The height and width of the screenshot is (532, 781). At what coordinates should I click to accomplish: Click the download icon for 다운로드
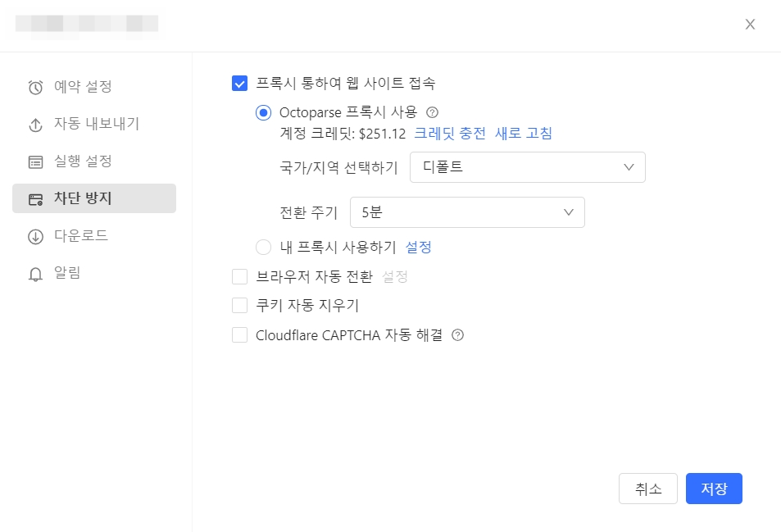35,236
